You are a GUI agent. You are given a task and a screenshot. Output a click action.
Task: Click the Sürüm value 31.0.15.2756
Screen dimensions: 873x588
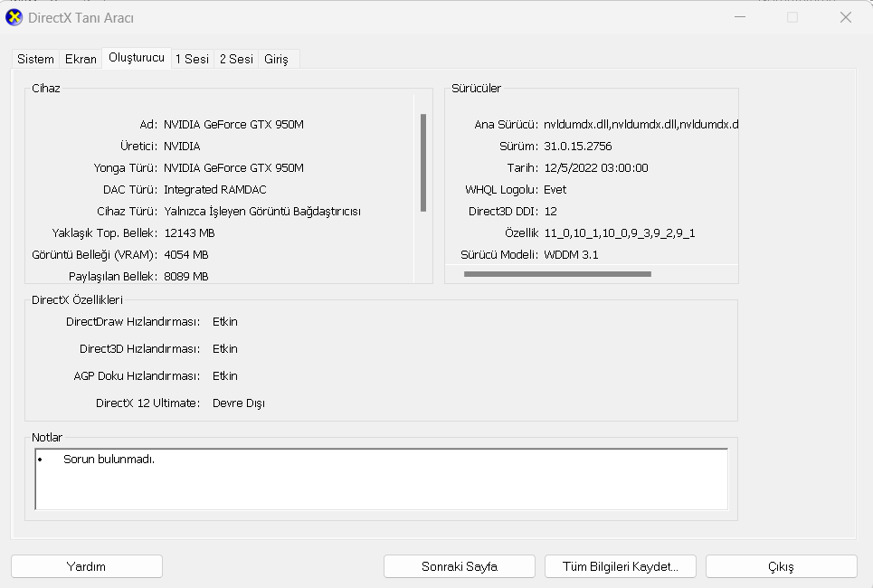coord(578,146)
